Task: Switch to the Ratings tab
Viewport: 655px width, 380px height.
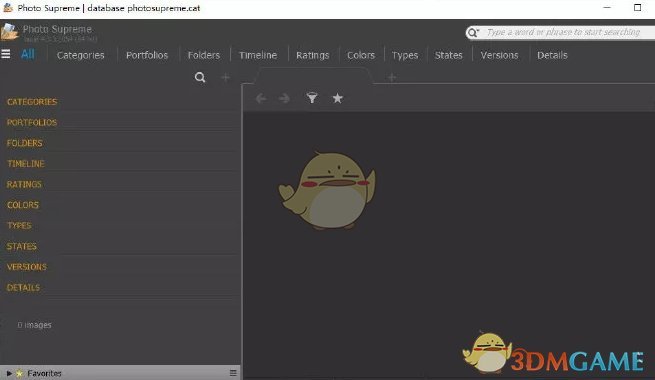Action: pos(312,55)
